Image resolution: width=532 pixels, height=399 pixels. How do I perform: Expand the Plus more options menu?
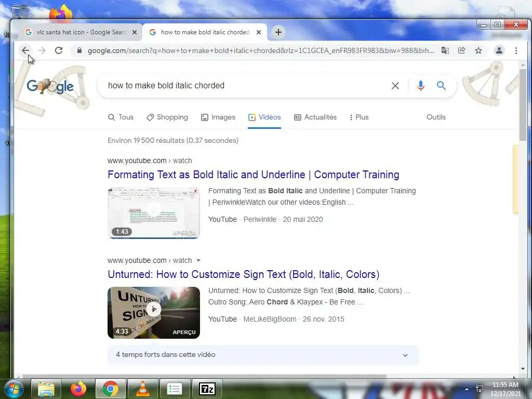(359, 117)
